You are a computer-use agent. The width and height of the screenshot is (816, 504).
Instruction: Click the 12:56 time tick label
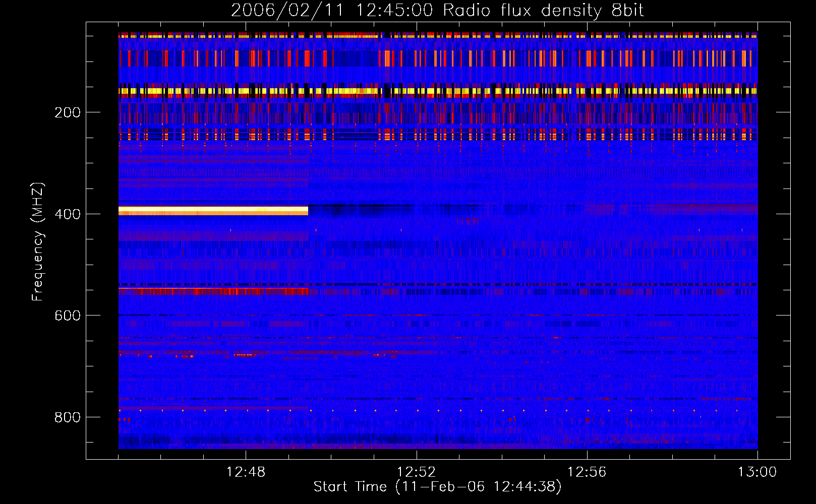click(x=587, y=472)
